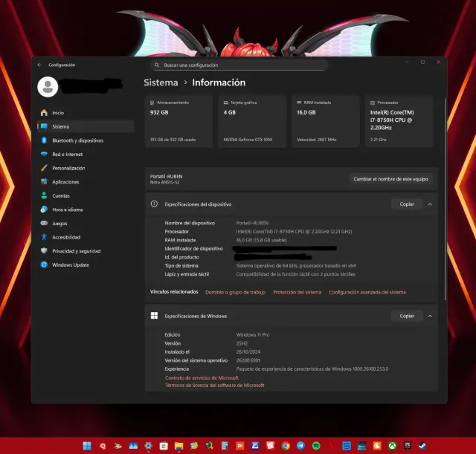Open the Windows Start menu
The image size is (476, 454).
coord(87,446)
